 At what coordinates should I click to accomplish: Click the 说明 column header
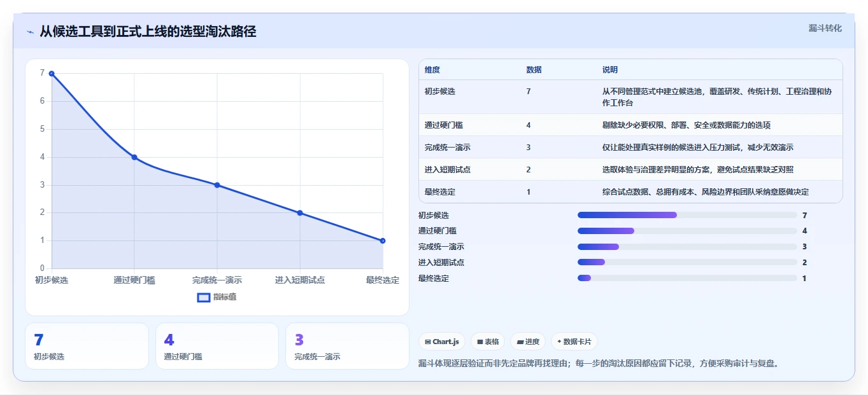[x=610, y=70]
